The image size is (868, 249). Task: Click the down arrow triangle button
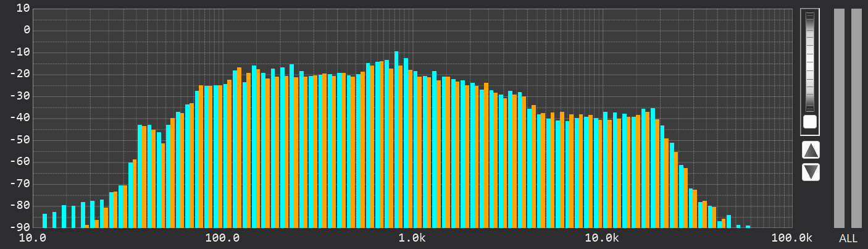point(811,172)
